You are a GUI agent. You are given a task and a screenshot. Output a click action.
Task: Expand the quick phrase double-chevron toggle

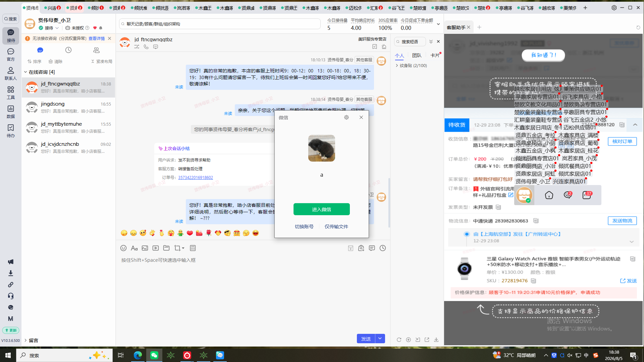tap(431, 42)
